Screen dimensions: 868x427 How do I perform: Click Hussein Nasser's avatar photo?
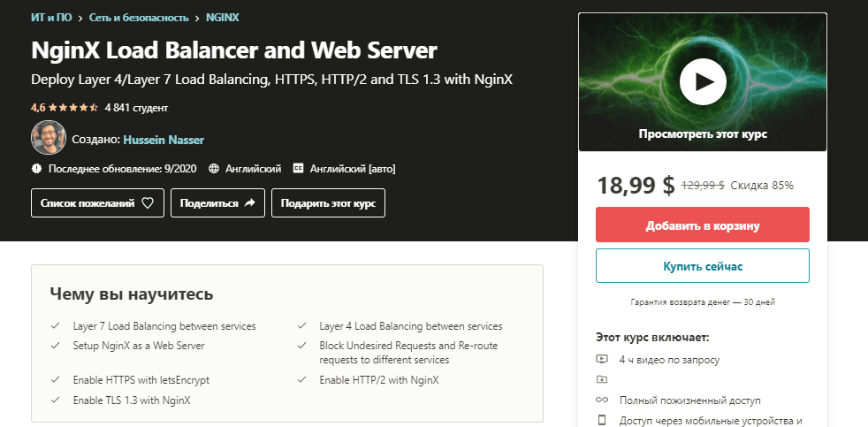point(48,137)
